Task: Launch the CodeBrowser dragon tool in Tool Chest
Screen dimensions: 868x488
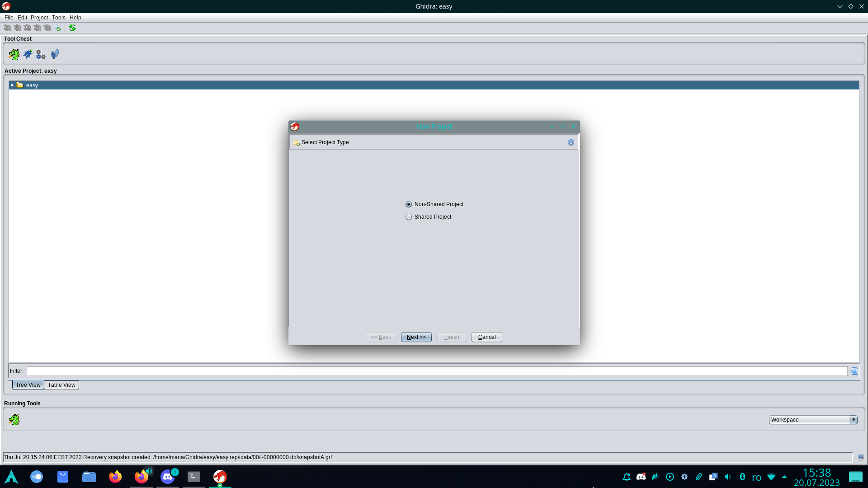Action: pos(14,54)
